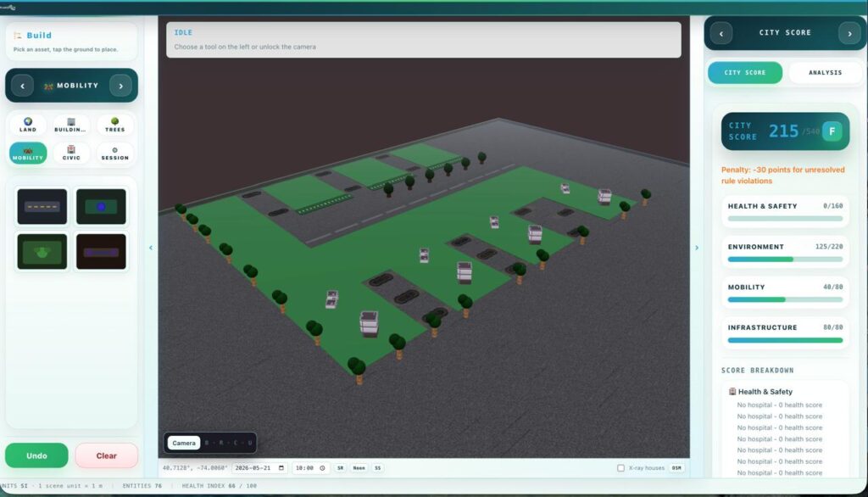This screenshot has height=497, width=868.
Task: Click the Score Breakdown heading
Action: pos(757,370)
